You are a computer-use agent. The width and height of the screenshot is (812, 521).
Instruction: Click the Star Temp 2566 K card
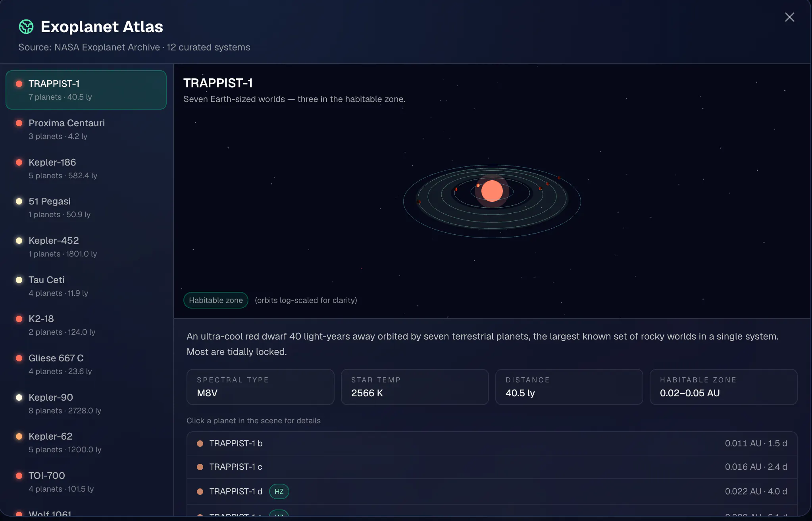tap(415, 387)
